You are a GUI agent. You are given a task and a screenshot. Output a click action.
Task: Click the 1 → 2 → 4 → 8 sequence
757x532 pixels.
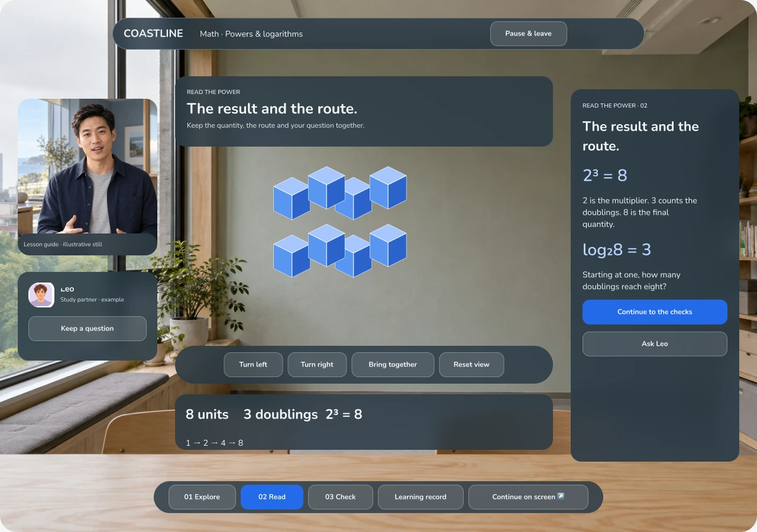coord(215,443)
